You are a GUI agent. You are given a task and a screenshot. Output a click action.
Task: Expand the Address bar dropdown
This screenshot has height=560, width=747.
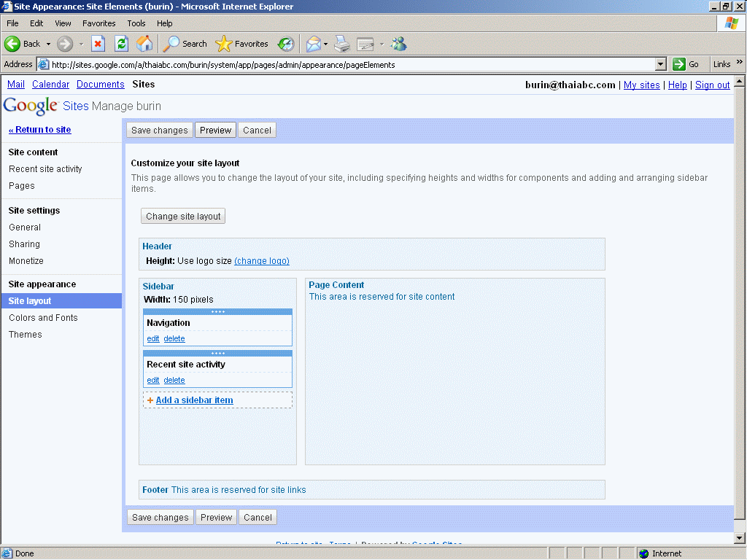pyautogui.click(x=661, y=64)
